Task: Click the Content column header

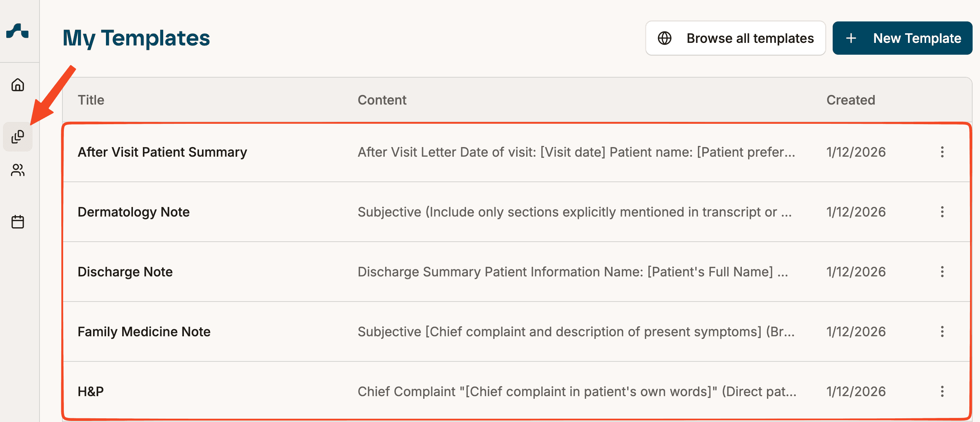Action: 382,100
